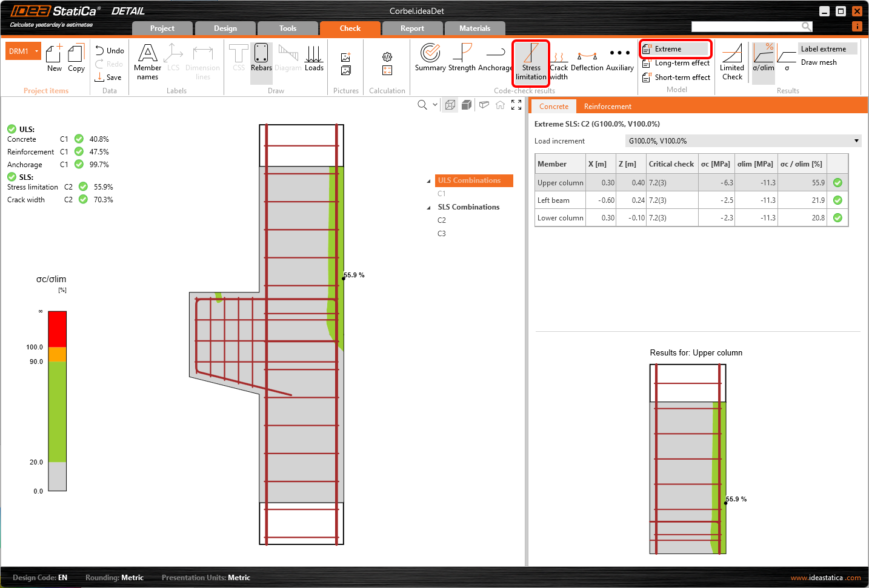Screen dimensions: 869x588
Task: Click the zoom magnifier icon
Action: [422, 105]
